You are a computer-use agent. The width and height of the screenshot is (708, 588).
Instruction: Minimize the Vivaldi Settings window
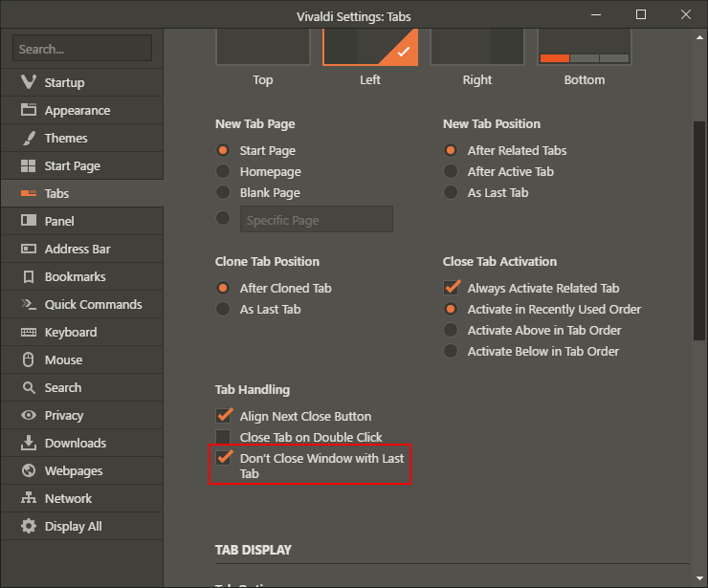coord(596,15)
